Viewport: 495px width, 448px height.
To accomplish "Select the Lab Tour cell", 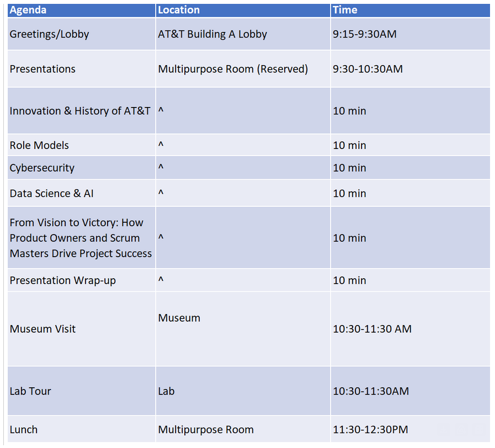I will [x=82, y=391].
